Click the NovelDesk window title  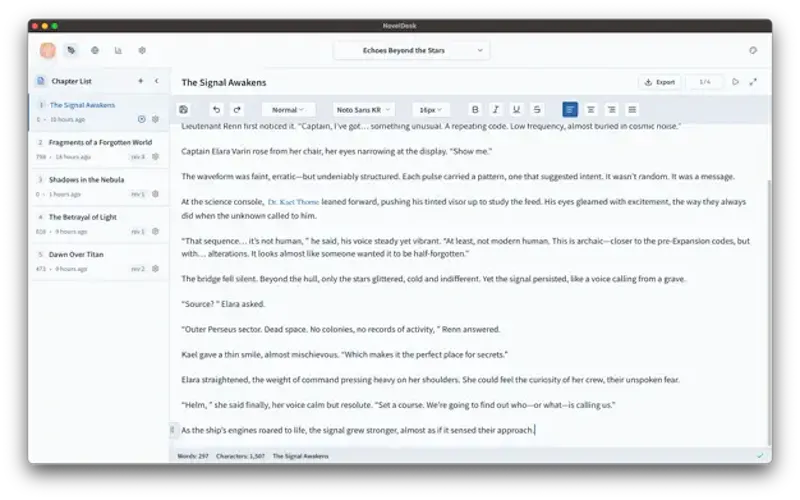click(x=399, y=26)
